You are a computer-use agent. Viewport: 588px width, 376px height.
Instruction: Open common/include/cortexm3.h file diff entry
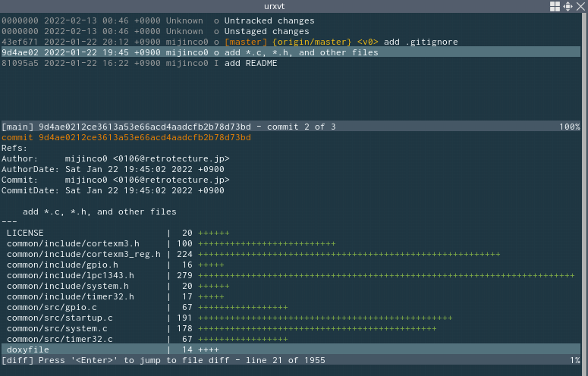73,244
